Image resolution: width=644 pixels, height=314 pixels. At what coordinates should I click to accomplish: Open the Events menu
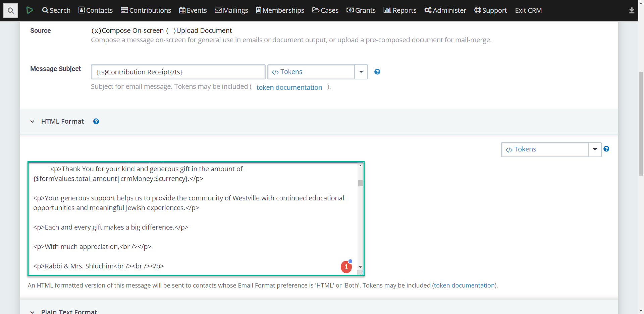point(193,10)
